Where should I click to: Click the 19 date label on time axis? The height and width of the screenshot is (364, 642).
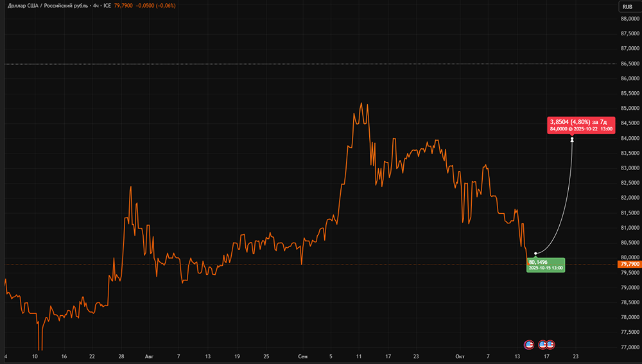coord(237,357)
